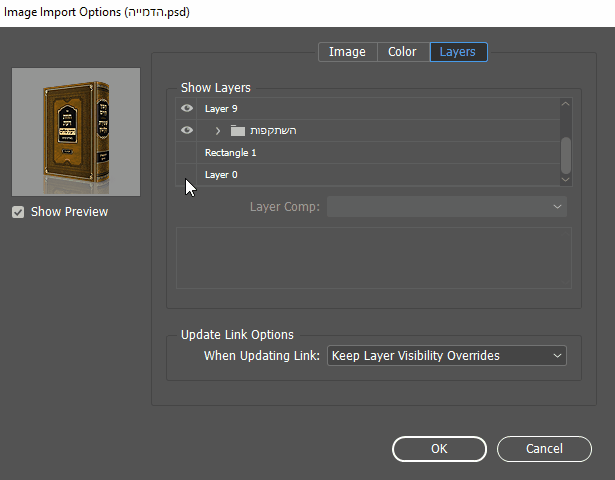This screenshot has width=615, height=480.
Task: Show Rectangle 1 layer via visibility box
Action: [186, 153]
